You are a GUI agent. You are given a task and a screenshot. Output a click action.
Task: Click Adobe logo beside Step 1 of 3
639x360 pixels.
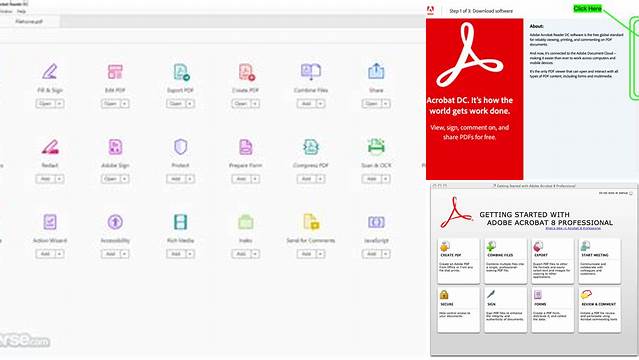pos(430,11)
